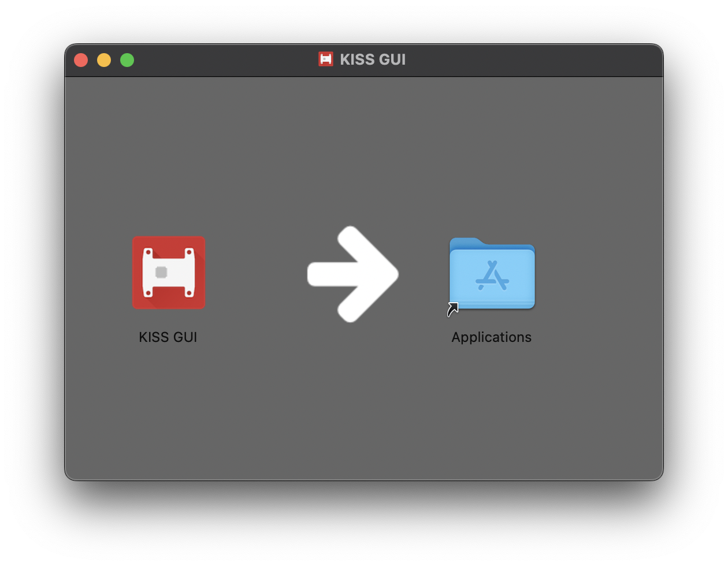Click the Applications label text
Viewport: 728px width, 566px height.
[491, 337]
